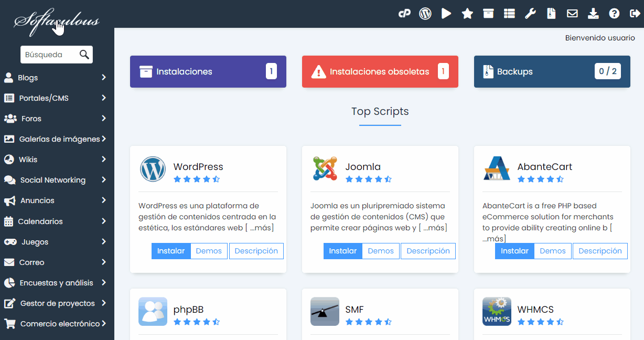Open the wrench settings icon
Viewport: 644px width, 340px height.
(530, 14)
